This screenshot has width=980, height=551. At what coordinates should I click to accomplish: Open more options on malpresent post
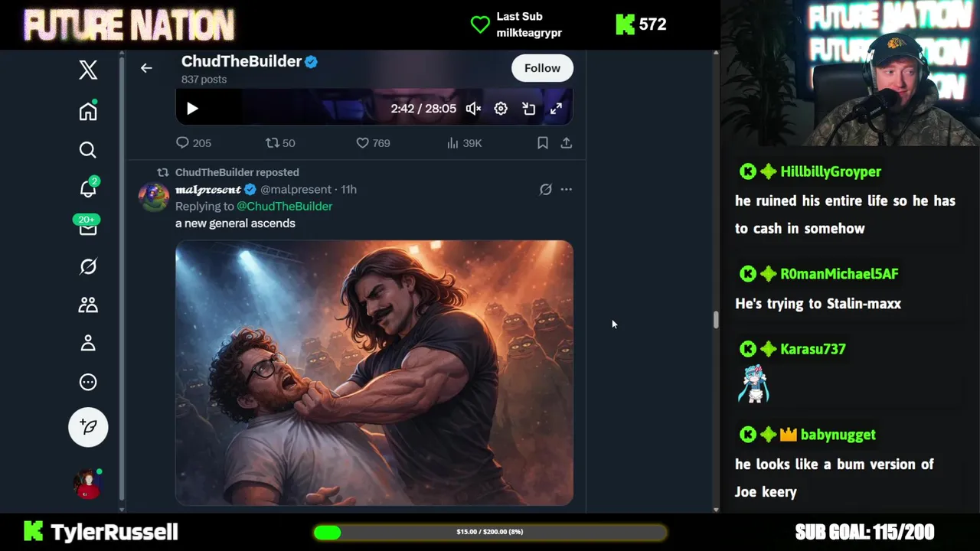pyautogui.click(x=567, y=190)
